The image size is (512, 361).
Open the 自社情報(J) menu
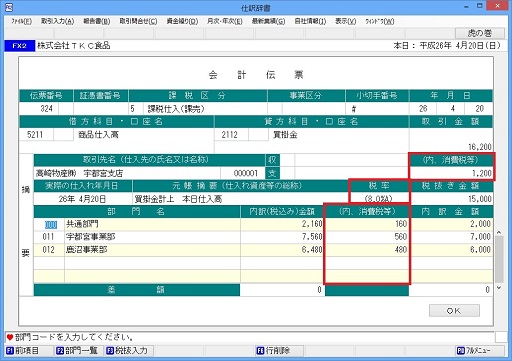pyautogui.click(x=310, y=21)
